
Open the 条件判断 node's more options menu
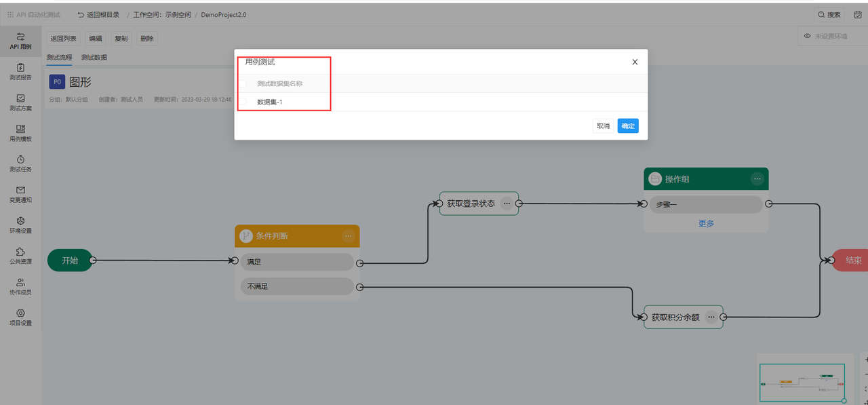point(348,236)
